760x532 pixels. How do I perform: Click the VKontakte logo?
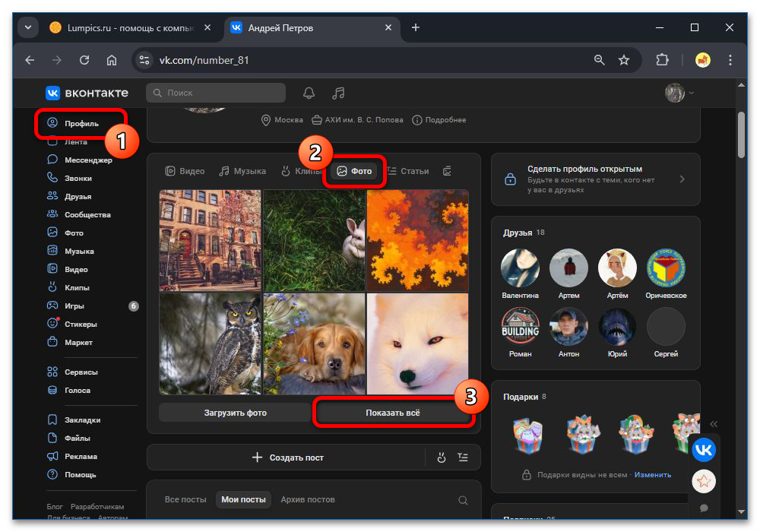click(87, 93)
